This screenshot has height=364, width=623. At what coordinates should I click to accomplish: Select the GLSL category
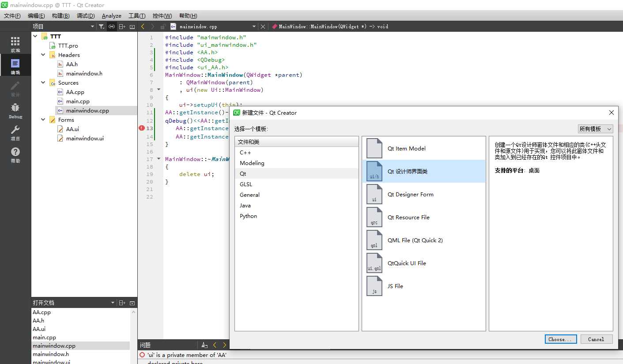297,184
